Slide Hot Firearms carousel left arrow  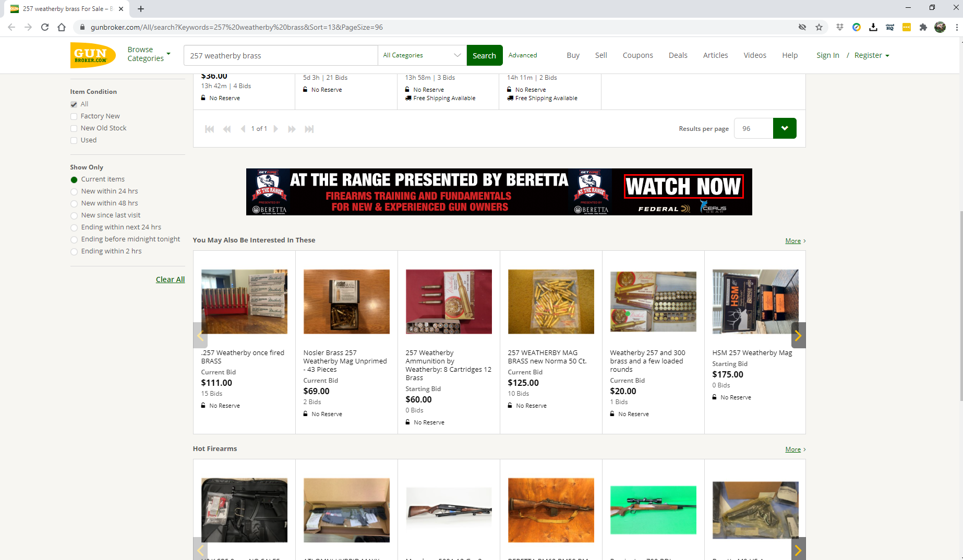click(x=200, y=549)
